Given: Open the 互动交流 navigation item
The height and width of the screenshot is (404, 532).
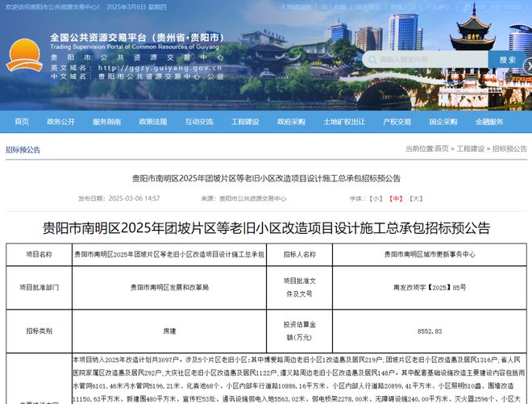Looking at the screenshot, I should tap(199, 122).
